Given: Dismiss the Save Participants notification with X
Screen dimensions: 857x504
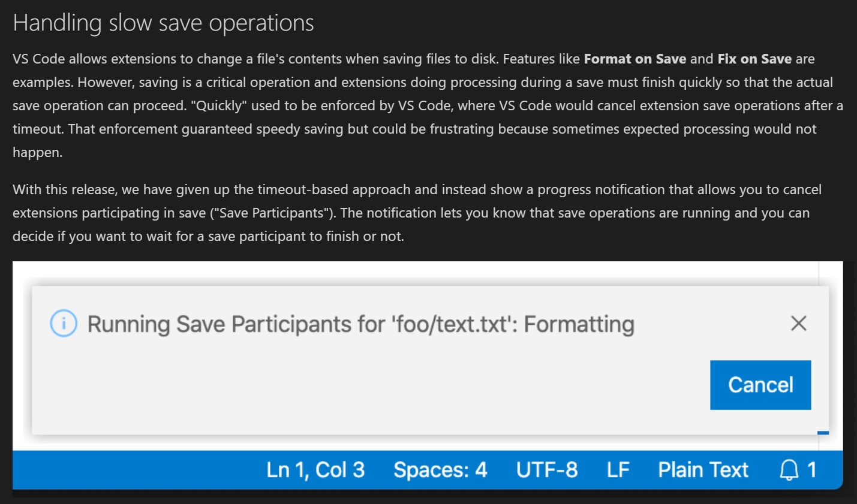Looking at the screenshot, I should pos(798,324).
